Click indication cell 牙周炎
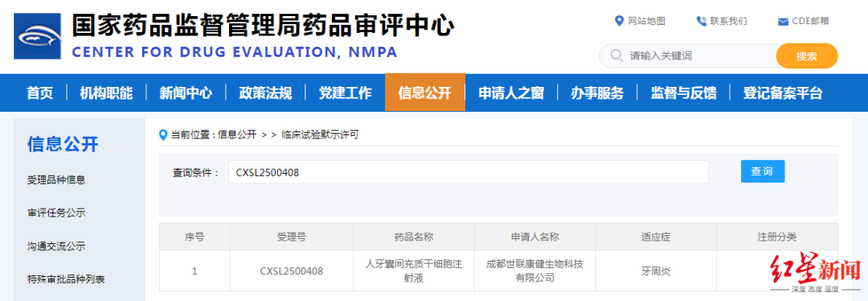868x301 pixels. point(656,271)
